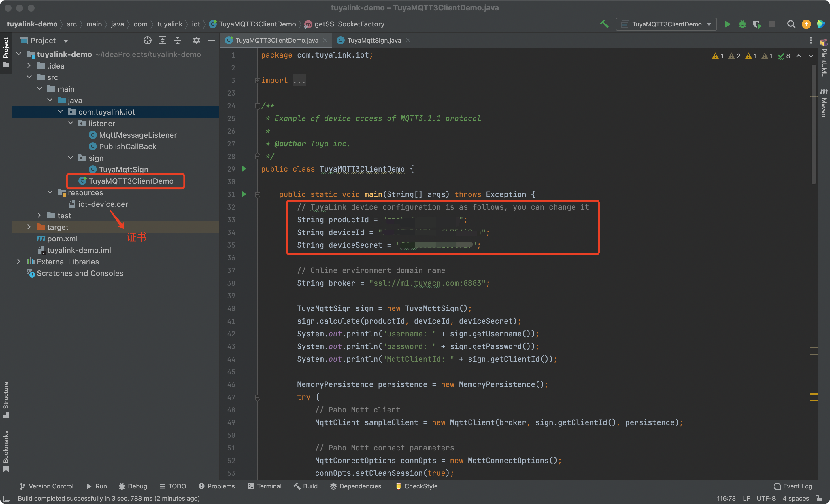Go to previous highlighted error arrow
This screenshot has width=830, height=504.
[799, 56]
